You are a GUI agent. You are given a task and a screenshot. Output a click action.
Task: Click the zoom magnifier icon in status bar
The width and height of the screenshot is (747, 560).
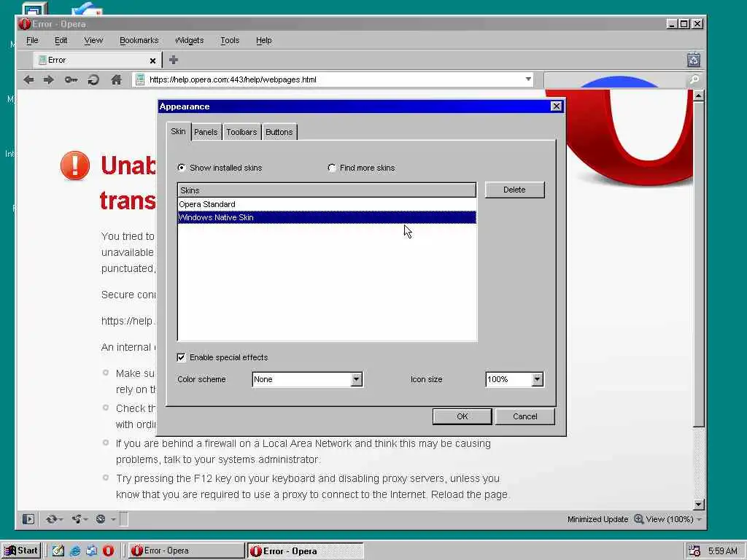(639, 519)
